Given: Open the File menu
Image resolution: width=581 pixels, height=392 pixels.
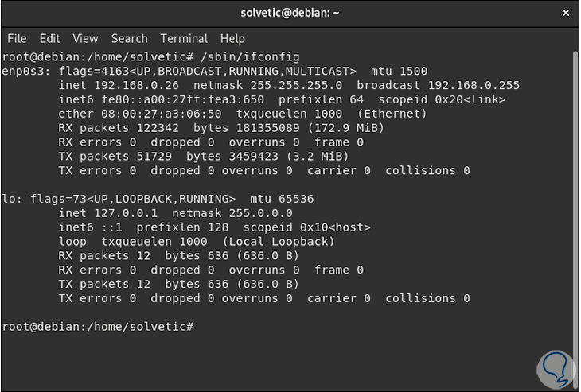Looking at the screenshot, I should pyautogui.click(x=17, y=38).
